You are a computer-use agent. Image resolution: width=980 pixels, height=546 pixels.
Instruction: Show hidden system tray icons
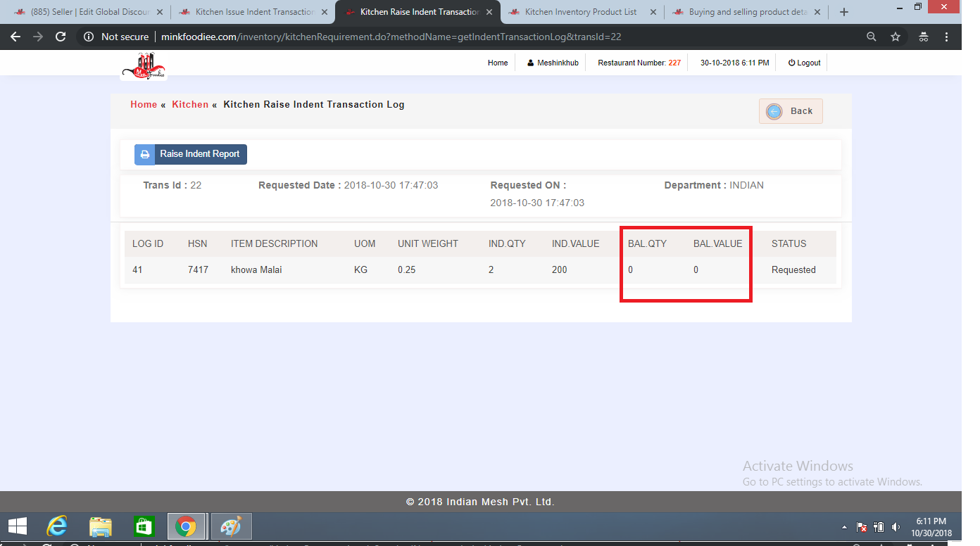click(x=844, y=527)
